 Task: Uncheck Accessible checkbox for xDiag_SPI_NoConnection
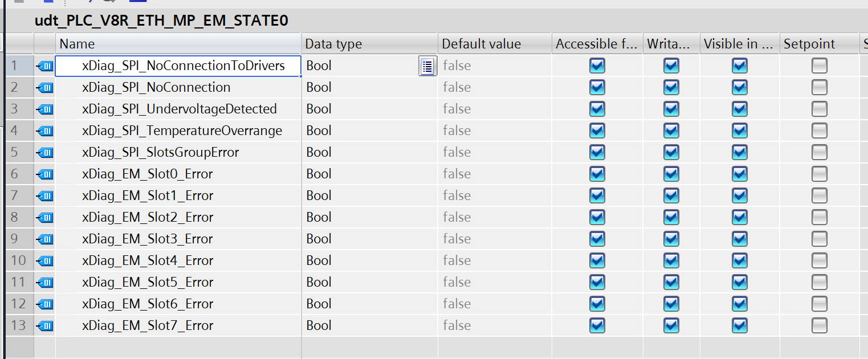[597, 88]
